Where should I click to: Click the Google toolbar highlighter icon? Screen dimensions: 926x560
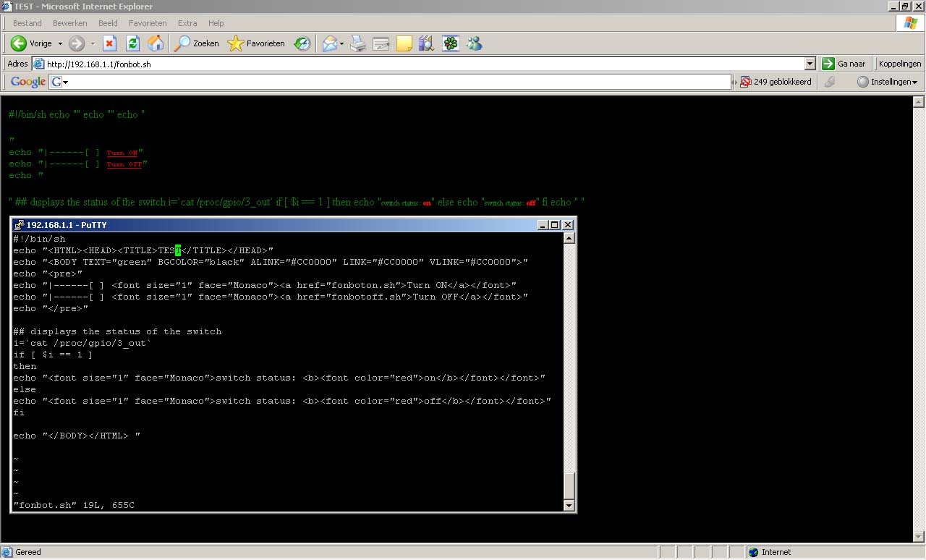830,82
